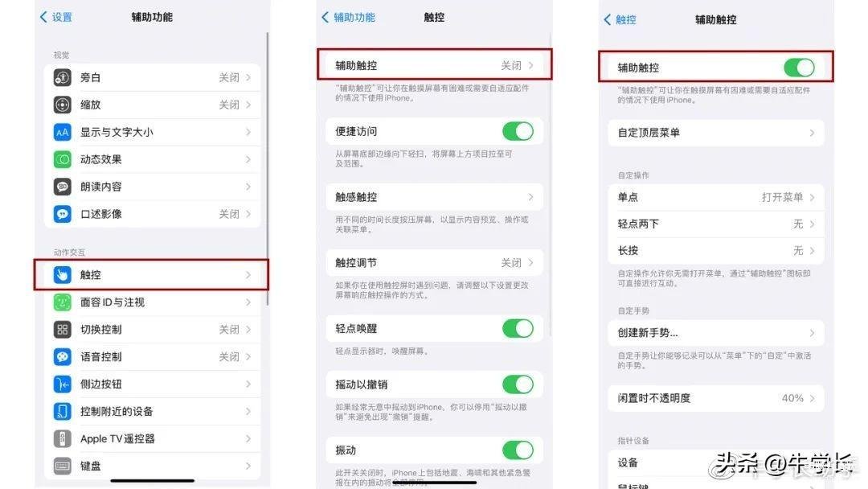The image size is (868, 489).
Task: Toggle the 摇动以撤销 switch
Action: pos(518,384)
